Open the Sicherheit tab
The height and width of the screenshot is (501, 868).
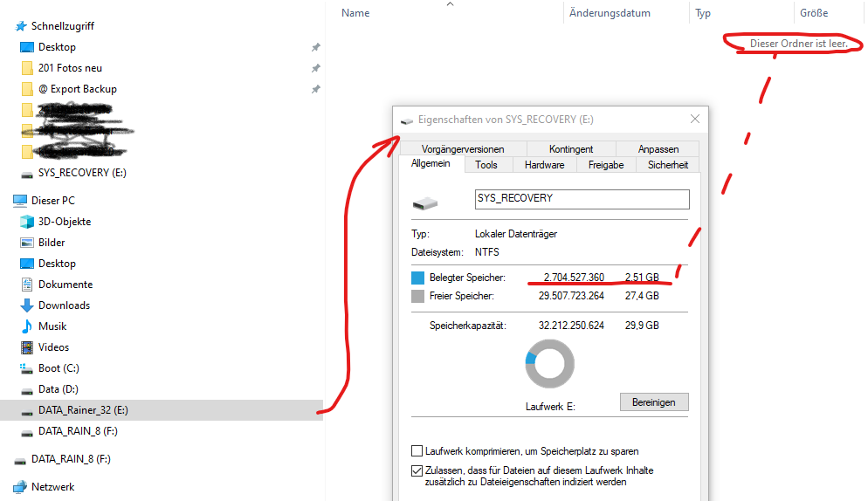[667, 165]
